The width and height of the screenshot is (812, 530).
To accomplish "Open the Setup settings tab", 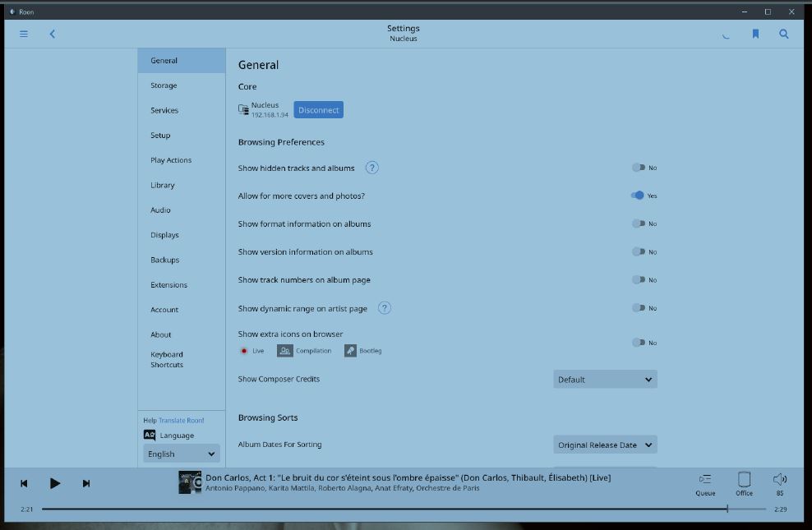I will (182, 135).
